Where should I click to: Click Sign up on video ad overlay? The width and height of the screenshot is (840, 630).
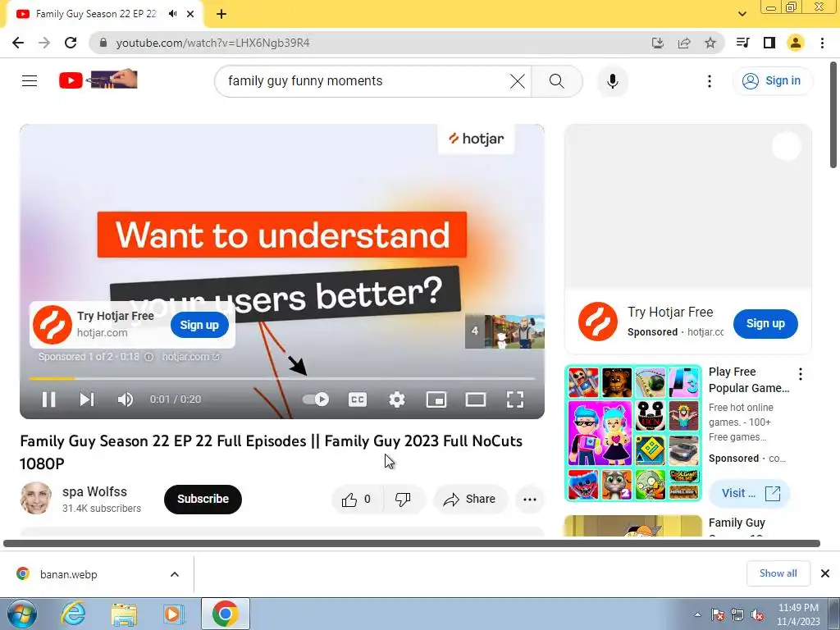(199, 325)
